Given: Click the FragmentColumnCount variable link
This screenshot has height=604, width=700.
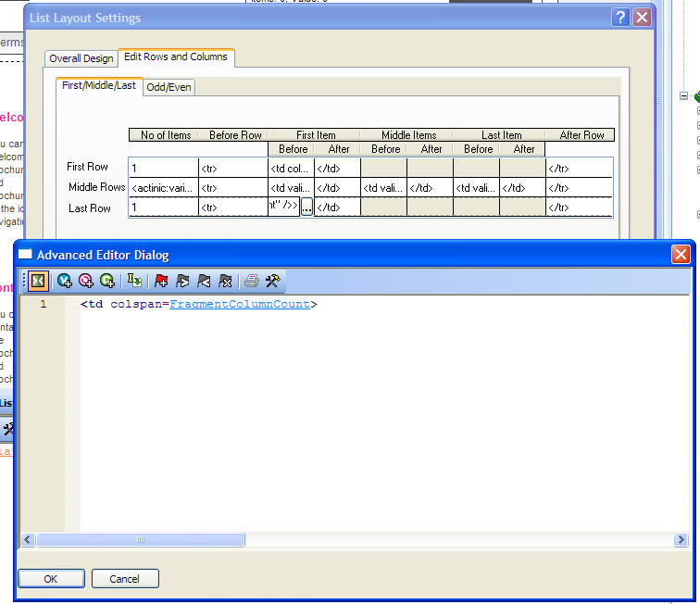Looking at the screenshot, I should pyautogui.click(x=240, y=304).
